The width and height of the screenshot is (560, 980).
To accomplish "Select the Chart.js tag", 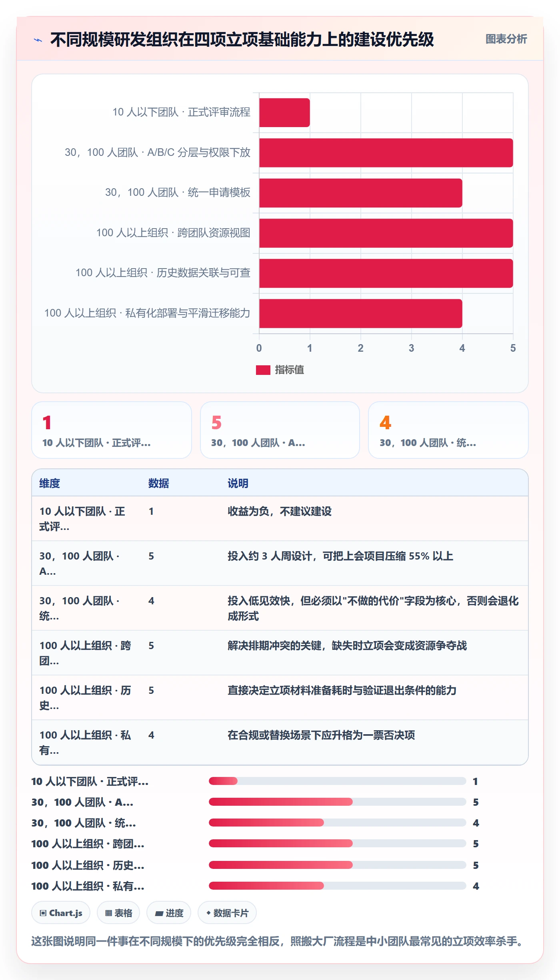I will click(x=61, y=913).
